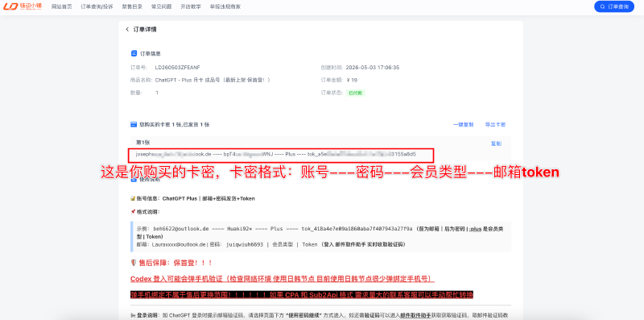This screenshot has width=644, height=320.
Task: Click the LD site logo
Action: tap(23, 6)
